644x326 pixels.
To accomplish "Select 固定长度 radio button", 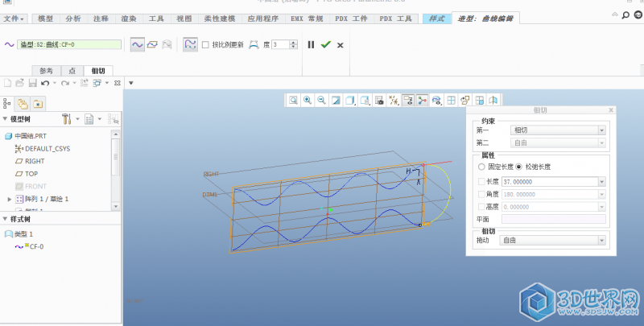I will pos(481,167).
